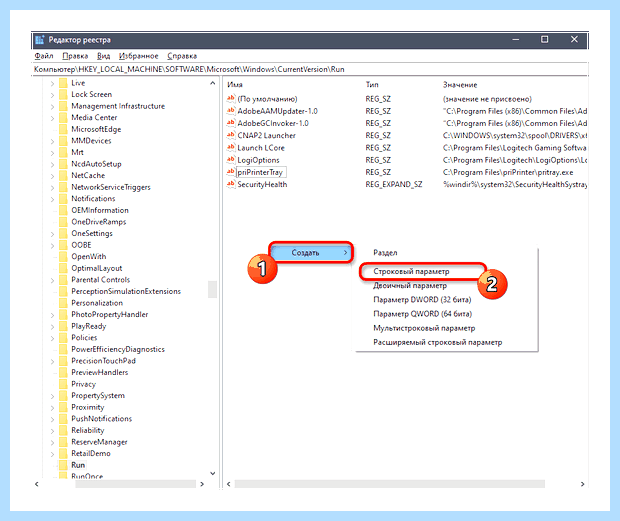Click the string icon of priPrinterTray

click(231, 172)
